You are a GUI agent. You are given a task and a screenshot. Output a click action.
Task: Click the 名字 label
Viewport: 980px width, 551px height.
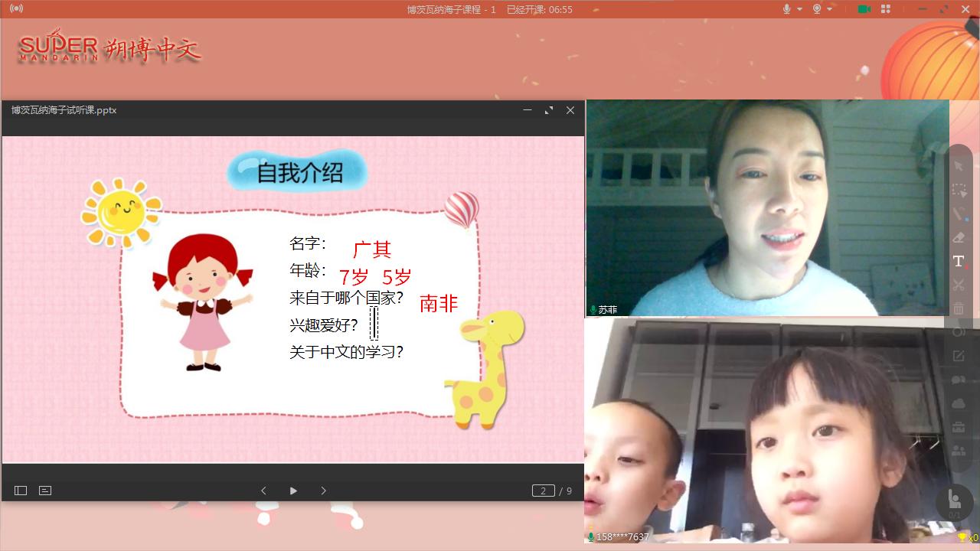[x=308, y=243]
